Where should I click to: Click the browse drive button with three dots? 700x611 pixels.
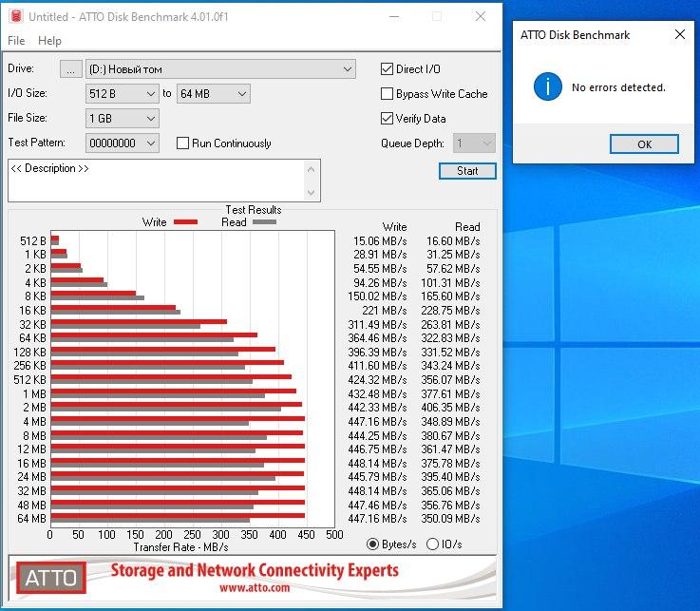[x=70, y=69]
